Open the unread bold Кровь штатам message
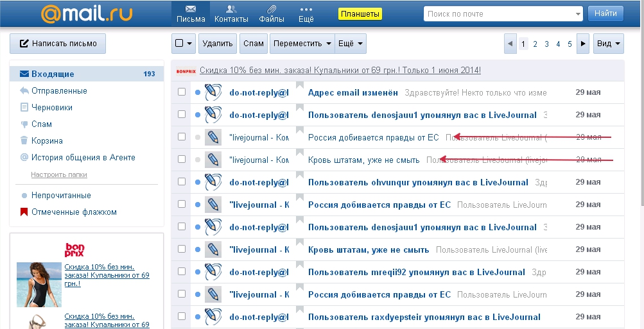Viewport: 644px width, 329px height. [369, 250]
